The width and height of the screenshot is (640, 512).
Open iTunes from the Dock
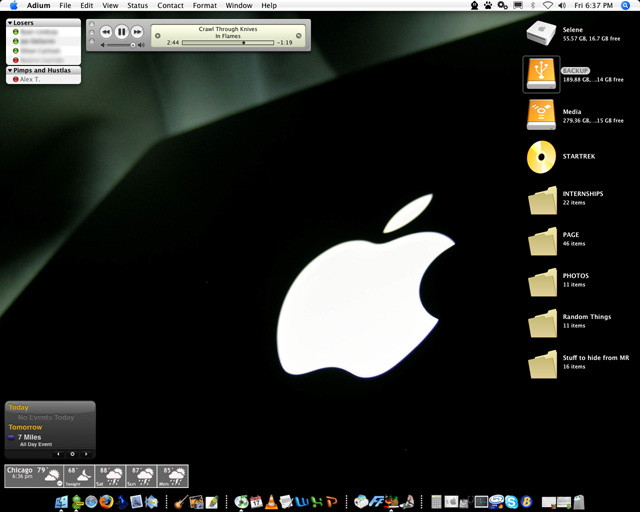pos(241,501)
